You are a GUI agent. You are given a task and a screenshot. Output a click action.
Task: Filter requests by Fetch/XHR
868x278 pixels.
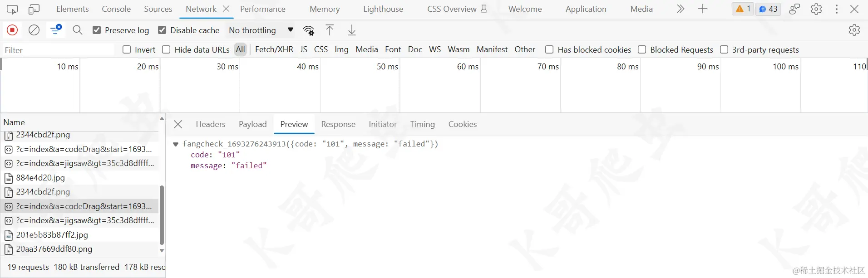pyautogui.click(x=274, y=49)
